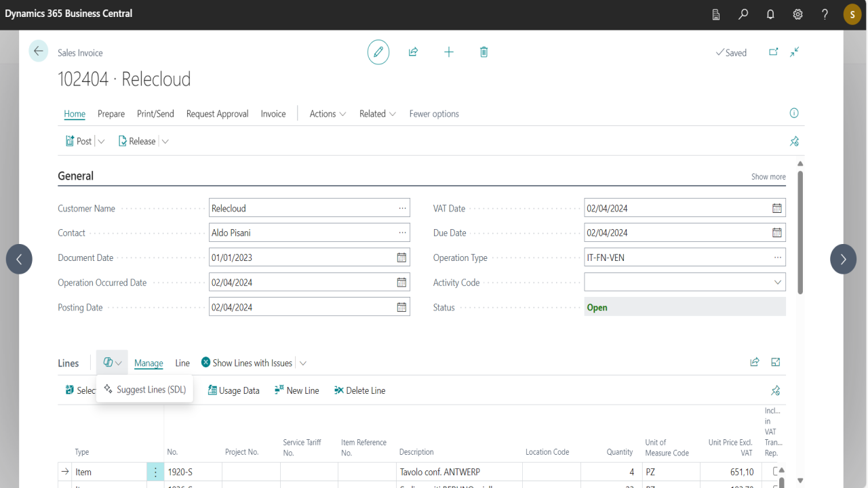868x488 pixels.
Task: Open Copilot dropdown in Lines
Action: point(113,363)
